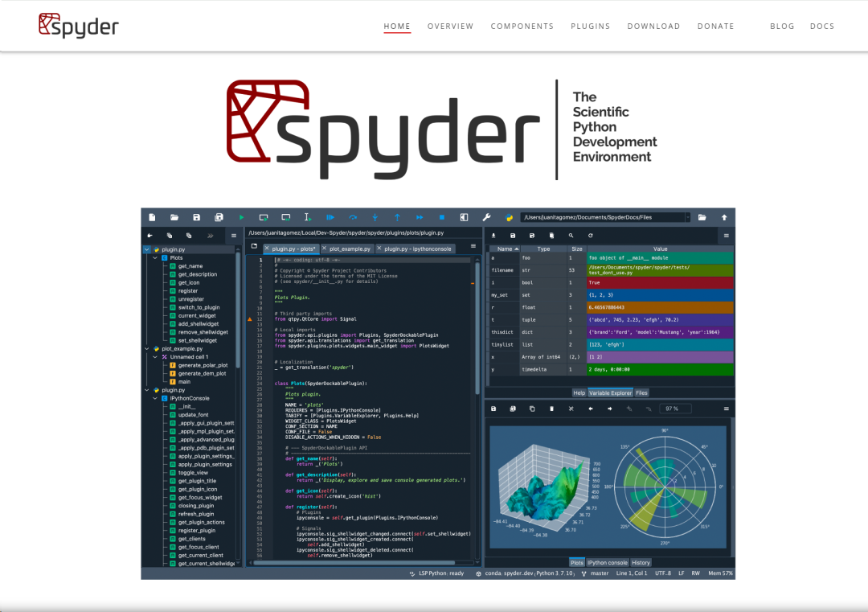Click the Maximize current pane icon
Viewport: 868px width, 612px height.
464,218
